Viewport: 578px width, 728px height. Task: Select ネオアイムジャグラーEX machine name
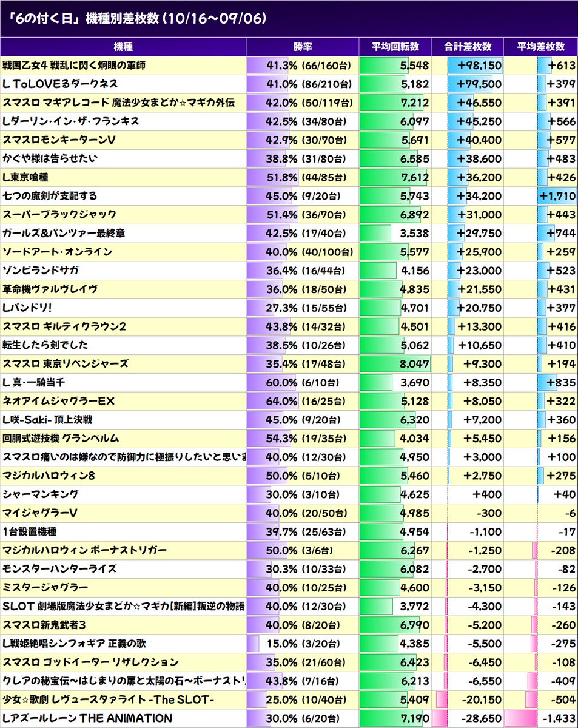click(58, 401)
